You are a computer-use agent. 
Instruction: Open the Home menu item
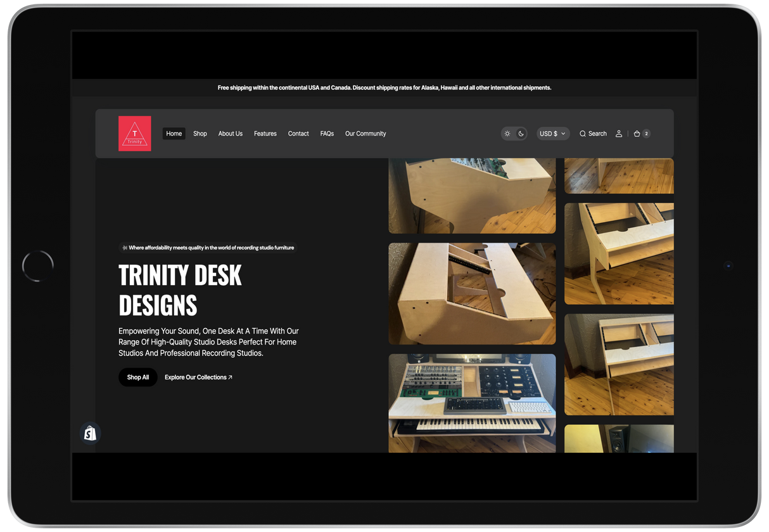174,134
